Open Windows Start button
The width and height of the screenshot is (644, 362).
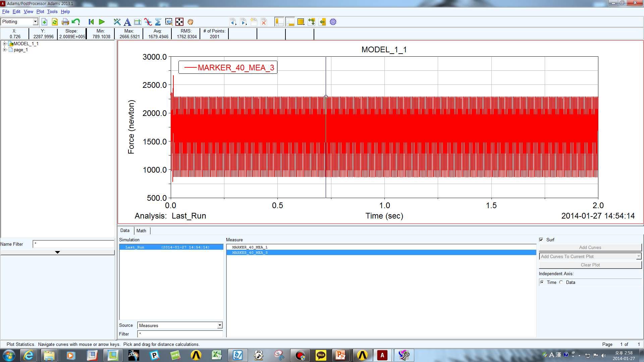tap(9, 355)
